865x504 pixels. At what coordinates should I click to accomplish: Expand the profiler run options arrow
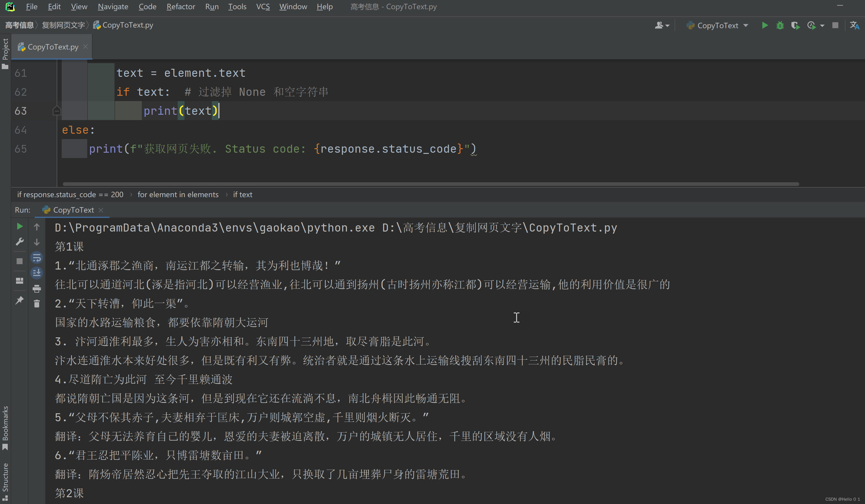[822, 26]
